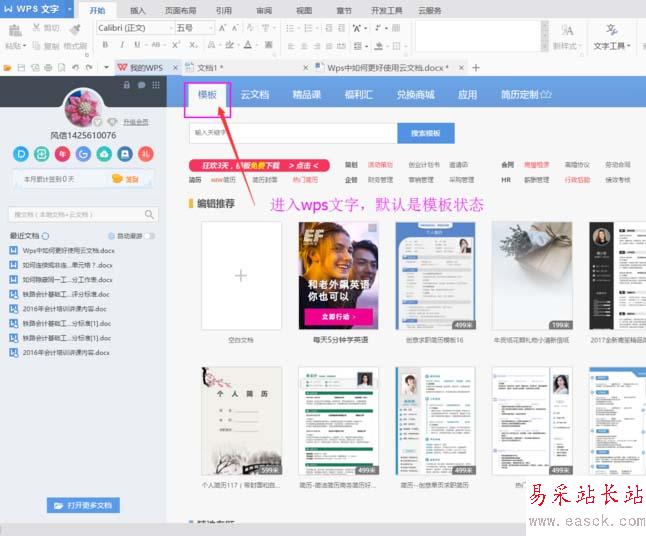Click the template keyword search input
Viewport: 646px width, 536px height.
pyautogui.click(x=293, y=133)
